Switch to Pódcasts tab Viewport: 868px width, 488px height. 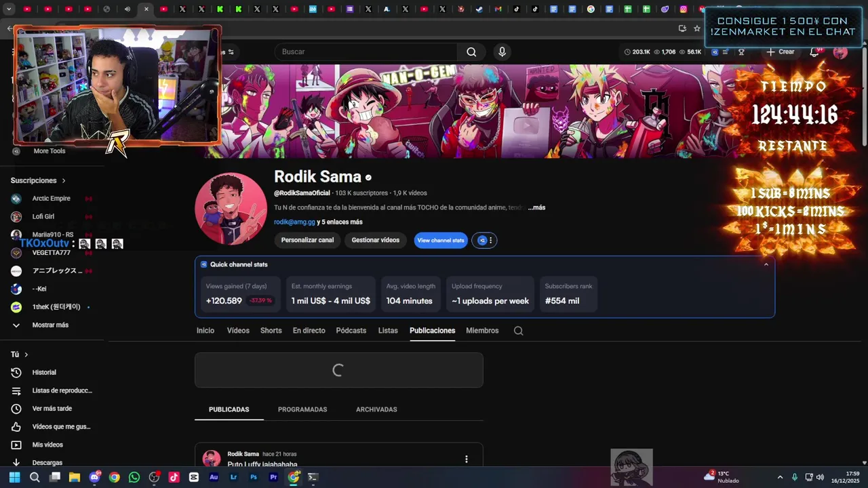pyautogui.click(x=351, y=331)
